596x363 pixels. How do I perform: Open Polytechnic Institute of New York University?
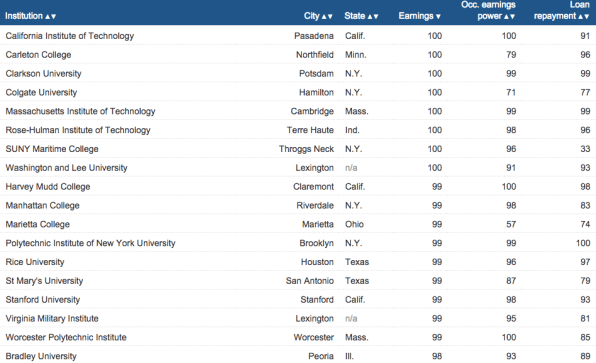(90, 243)
